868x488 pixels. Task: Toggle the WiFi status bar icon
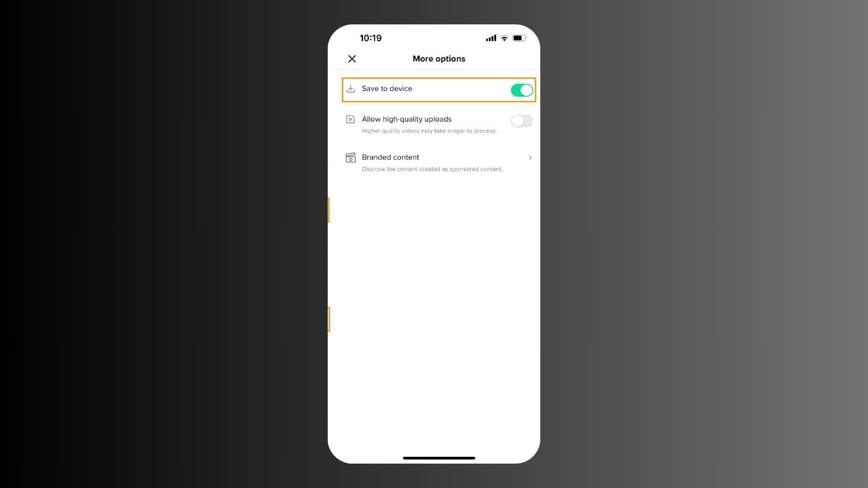505,38
